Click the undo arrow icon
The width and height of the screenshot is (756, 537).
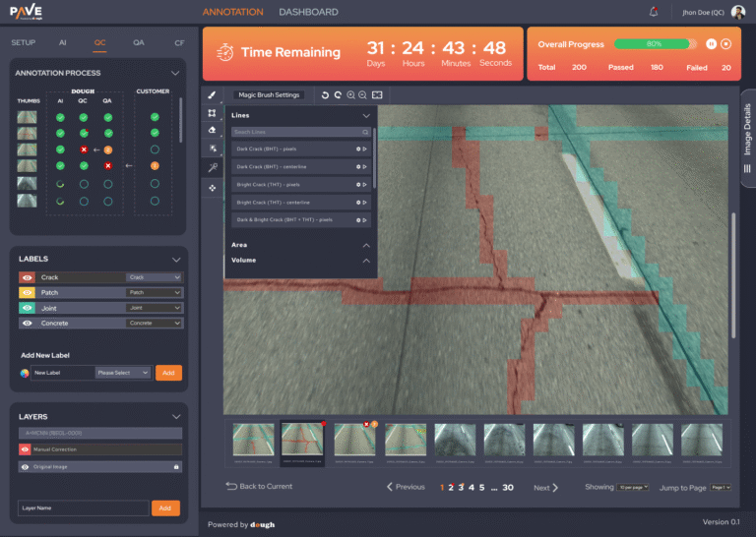(324, 95)
